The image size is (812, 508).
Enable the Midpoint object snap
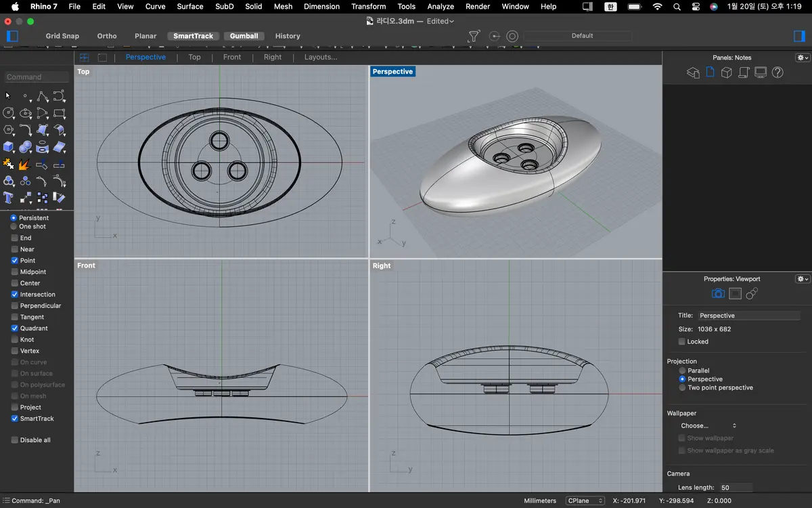[15, 272]
